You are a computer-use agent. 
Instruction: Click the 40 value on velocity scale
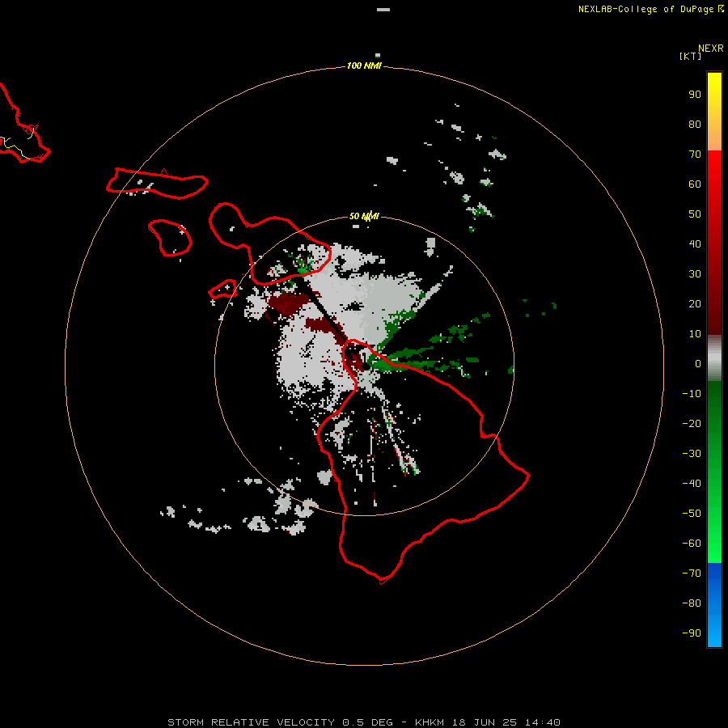click(x=695, y=243)
